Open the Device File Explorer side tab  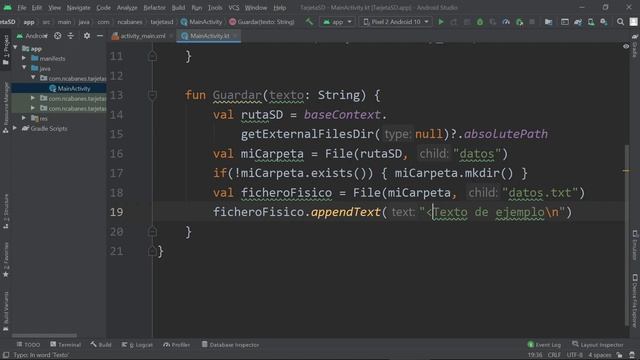(635, 300)
